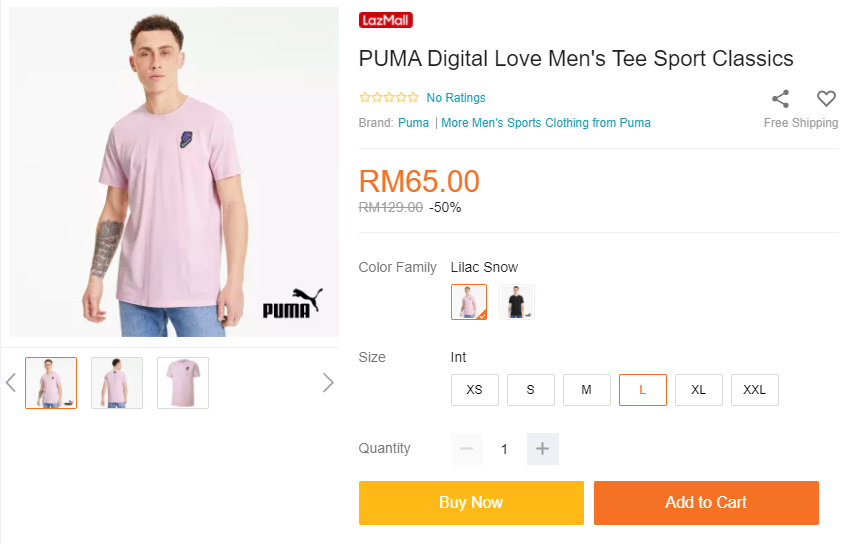The width and height of the screenshot is (852, 544).
Task: Show previous thumbnails with left arrow
Action: pyautogui.click(x=11, y=382)
